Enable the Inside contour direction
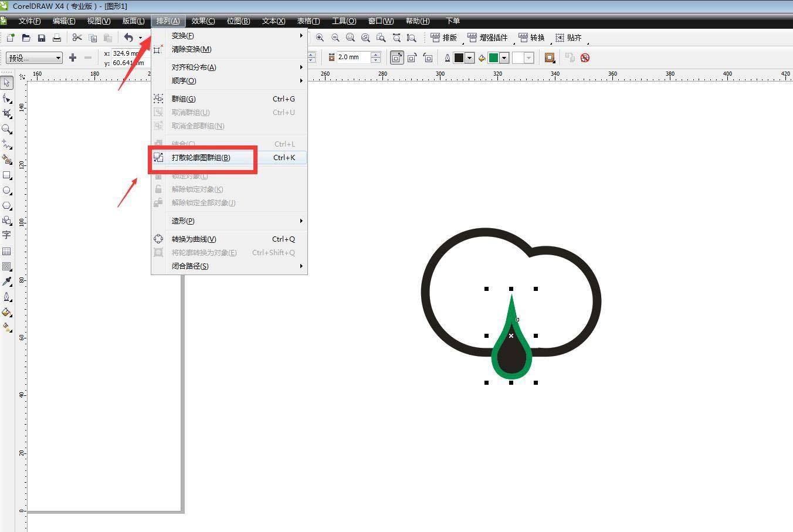 click(412, 57)
